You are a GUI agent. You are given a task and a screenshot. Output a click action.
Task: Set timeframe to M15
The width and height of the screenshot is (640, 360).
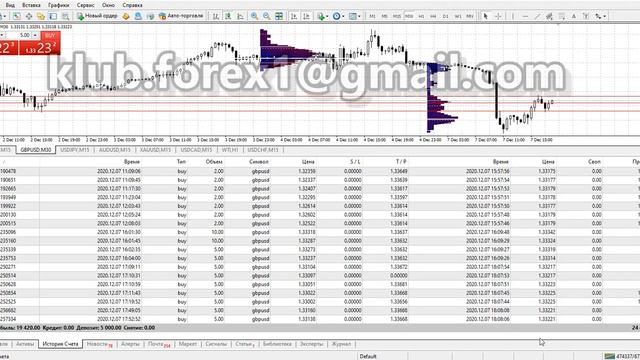(x=397, y=16)
